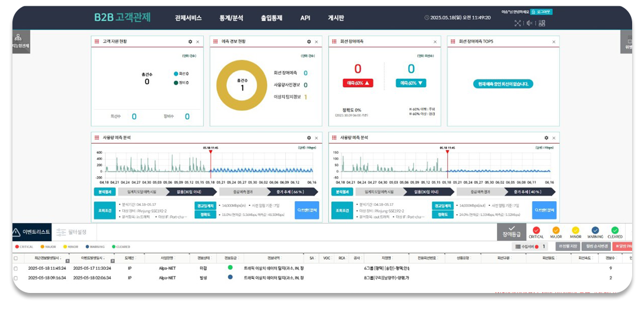
Task: Switch to the 필터설정 tab
Action: pyautogui.click(x=72, y=232)
